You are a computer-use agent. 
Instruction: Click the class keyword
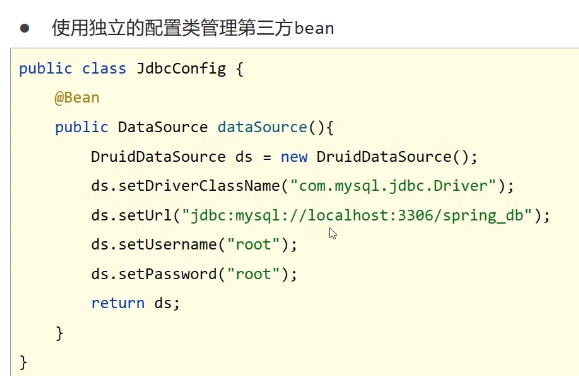(104, 69)
